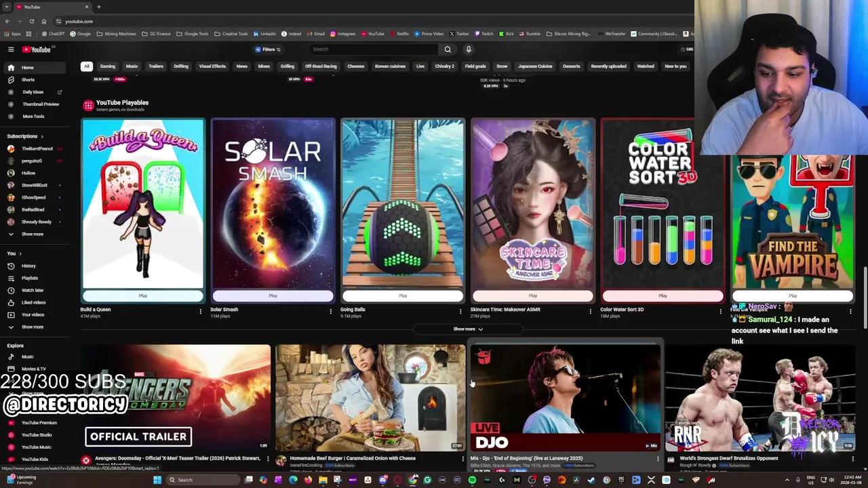Expand Subscriptions section chevron
Viewport: 868px width, 488px height.
pos(41,136)
